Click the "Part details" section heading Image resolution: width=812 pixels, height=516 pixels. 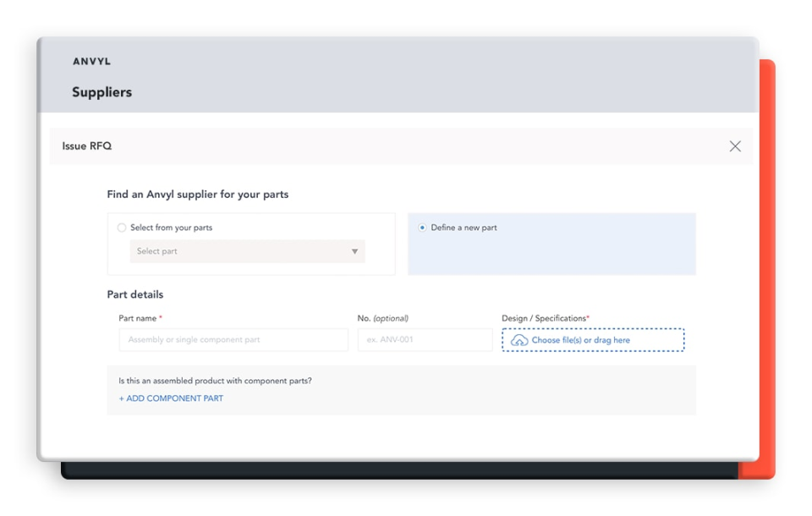pyautogui.click(x=134, y=294)
